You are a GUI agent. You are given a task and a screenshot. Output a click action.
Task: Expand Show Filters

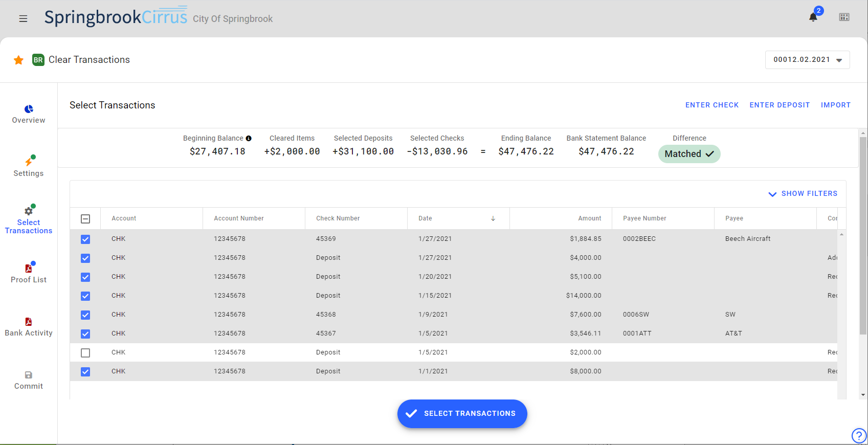[803, 194]
